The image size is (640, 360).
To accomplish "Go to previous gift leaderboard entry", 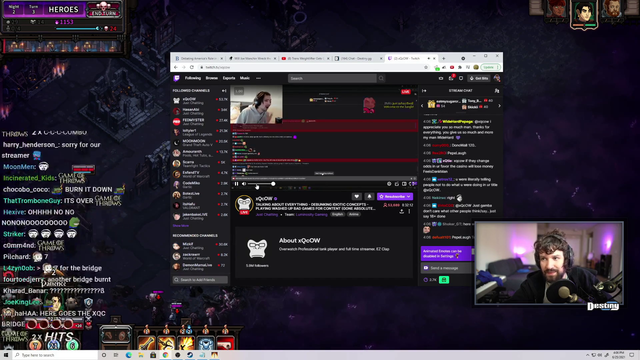I will (x=422, y=106).
